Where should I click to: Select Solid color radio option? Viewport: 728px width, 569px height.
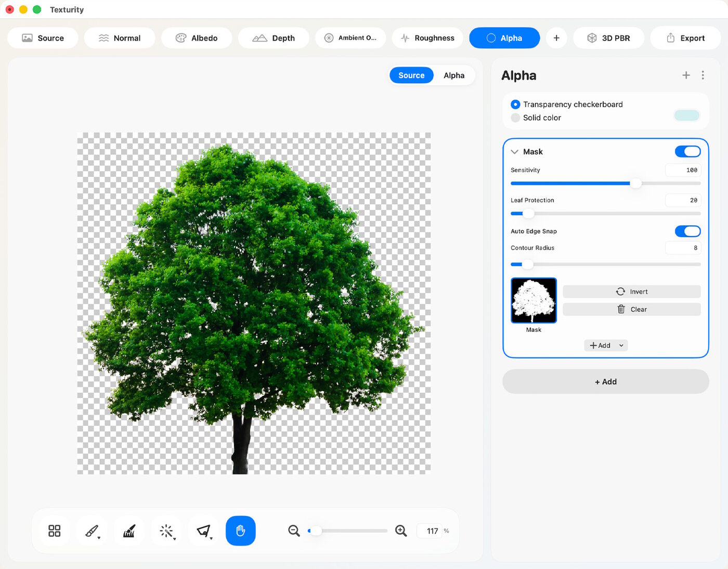coord(515,118)
